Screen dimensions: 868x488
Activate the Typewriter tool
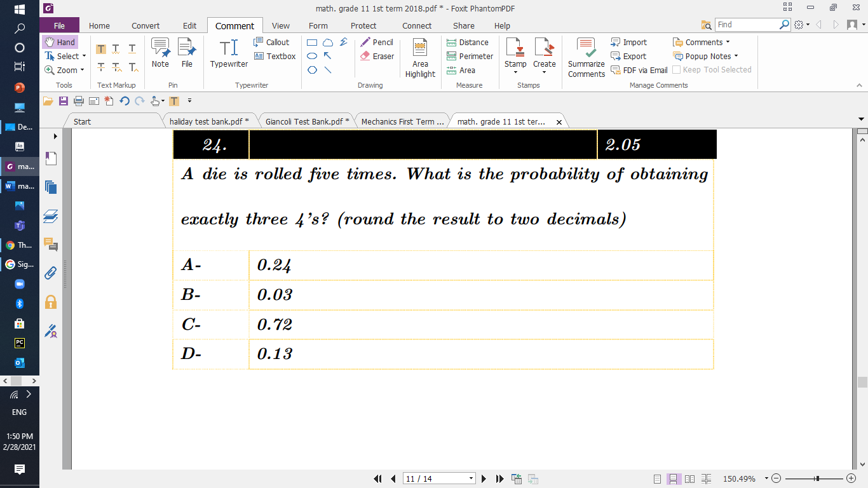[229, 53]
